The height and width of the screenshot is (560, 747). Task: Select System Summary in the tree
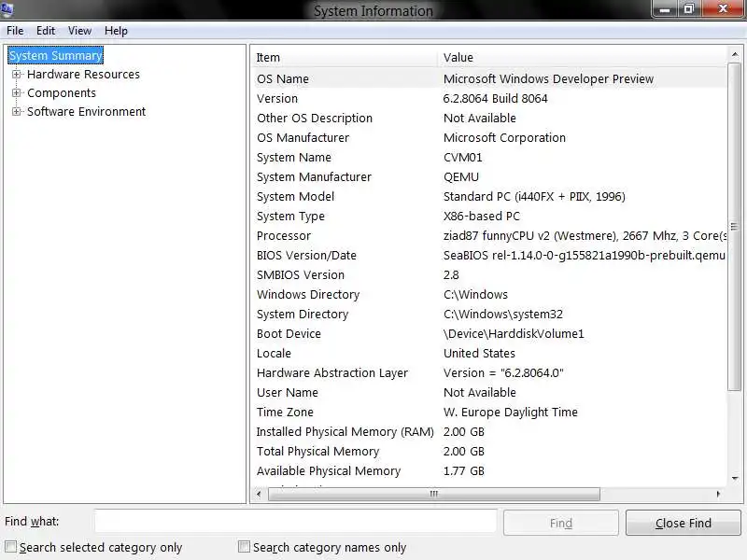coord(56,56)
